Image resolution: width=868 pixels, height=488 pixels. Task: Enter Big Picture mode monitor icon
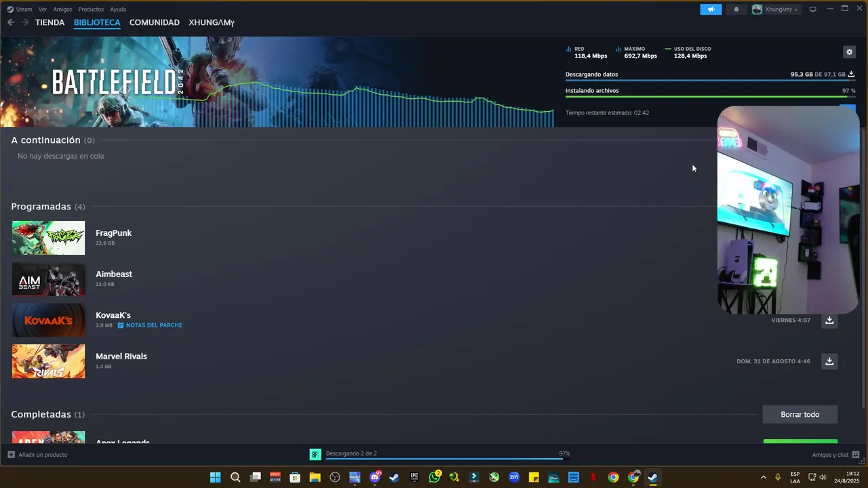tap(812, 9)
